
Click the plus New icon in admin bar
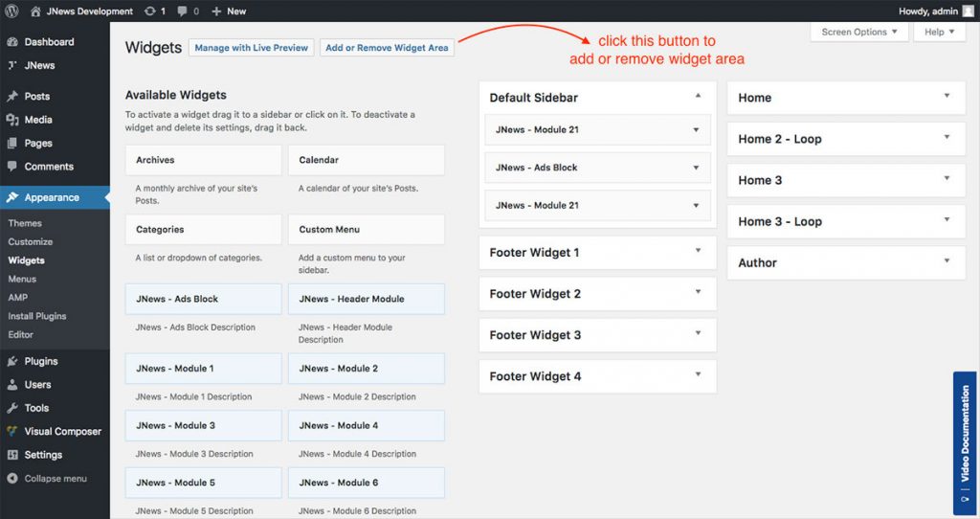pos(217,11)
